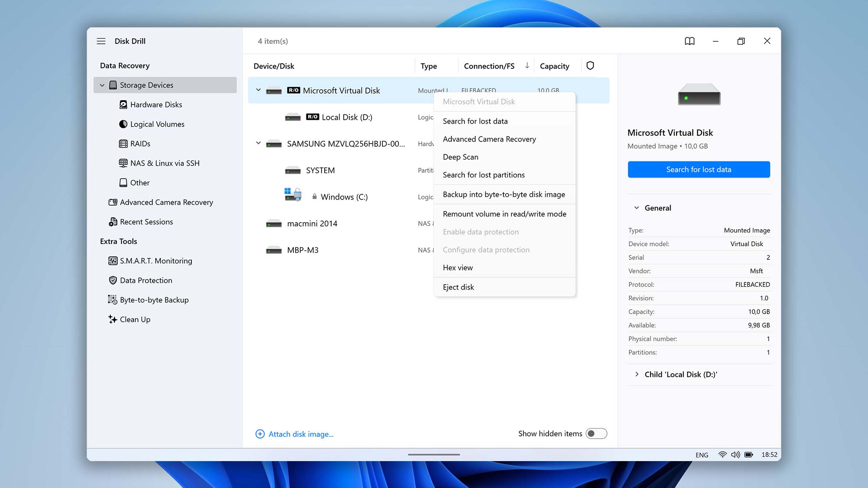
Task: Click the FILEBACKED protocol value
Action: (753, 285)
